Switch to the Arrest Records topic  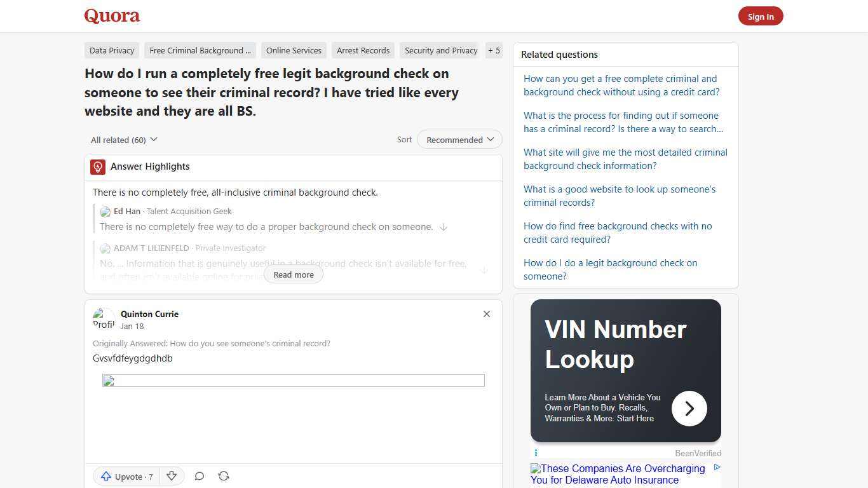[x=363, y=50]
